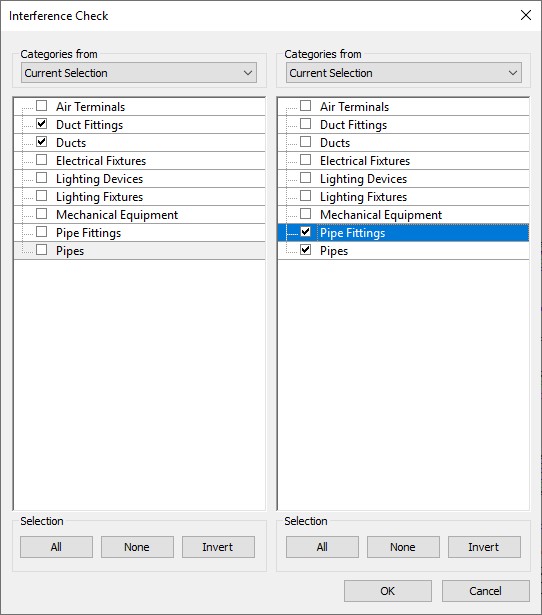The height and width of the screenshot is (615, 542).
Task: Check Pipes checkbox in the left list
Action: tap(42, 250)
